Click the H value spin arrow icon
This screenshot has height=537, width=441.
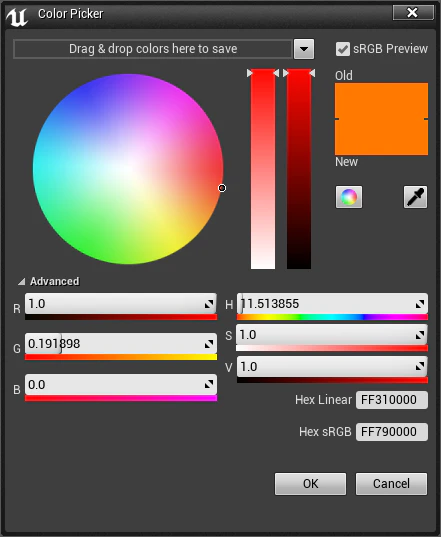click(x=420, y=304)
